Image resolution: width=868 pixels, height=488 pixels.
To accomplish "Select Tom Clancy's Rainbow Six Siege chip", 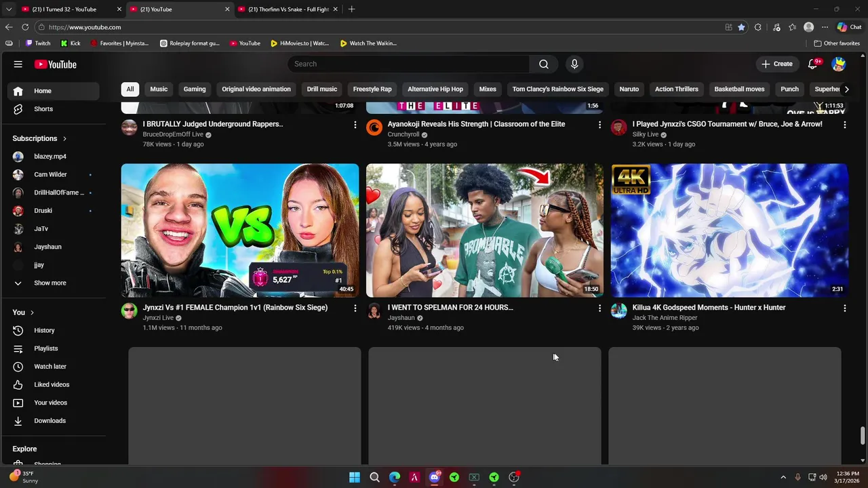I will 558,89.
